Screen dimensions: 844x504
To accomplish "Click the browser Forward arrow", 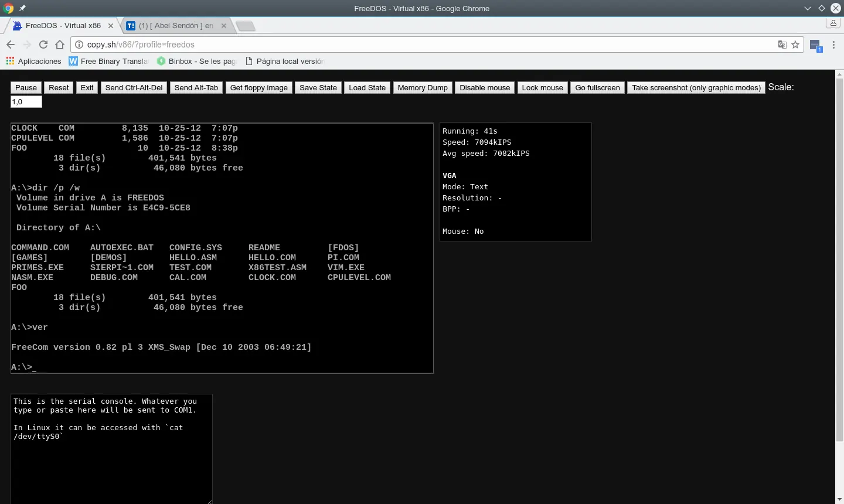I will coord(27,45).
